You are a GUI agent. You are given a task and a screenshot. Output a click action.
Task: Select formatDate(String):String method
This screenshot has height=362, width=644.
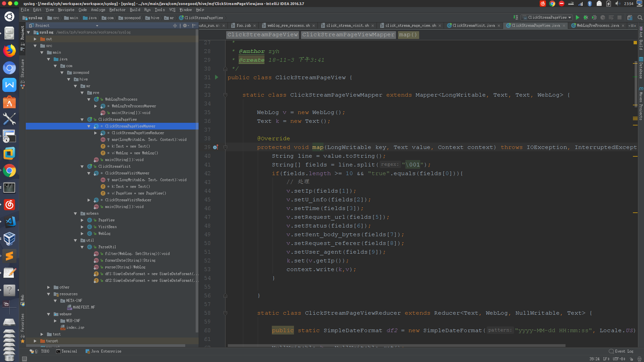coord(130,260)
